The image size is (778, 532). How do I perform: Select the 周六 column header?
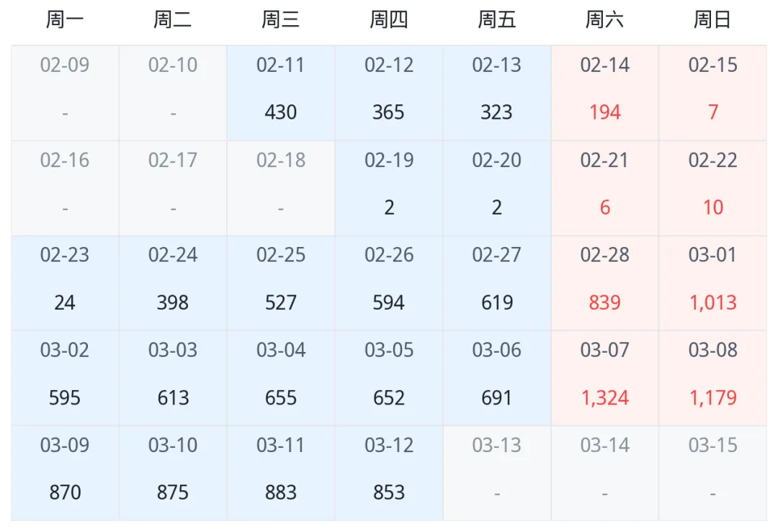click(605, 20)
